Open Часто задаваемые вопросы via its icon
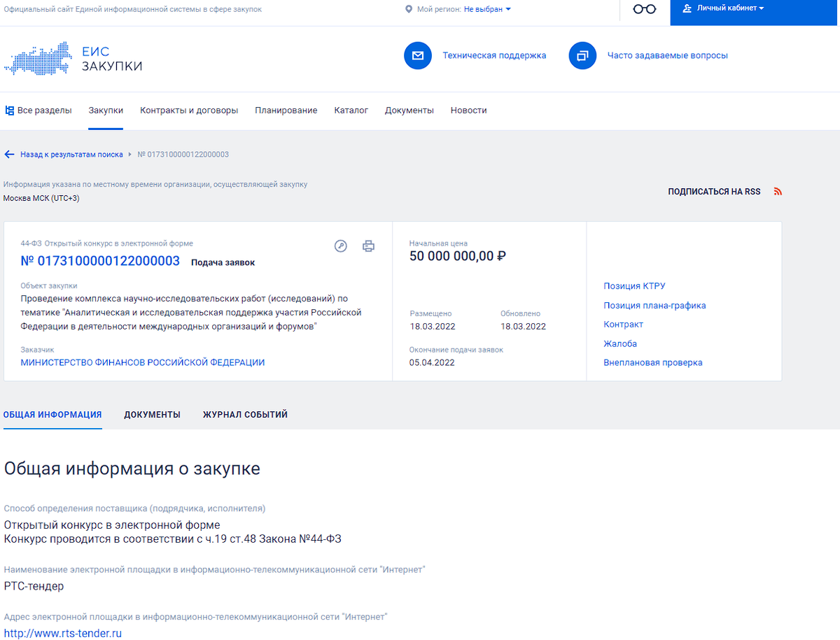Viewport: 840px width, 640px height. (x=582, y=55)
